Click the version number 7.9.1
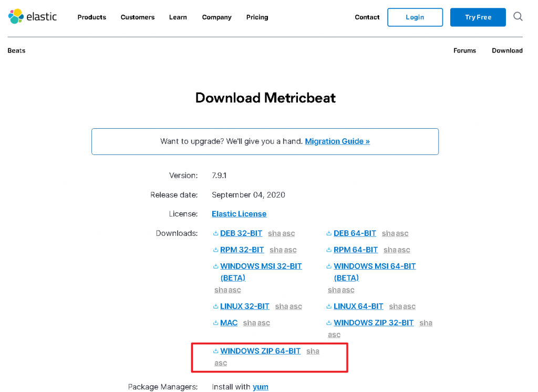The width and height of the screenshot is (538, 392). [x=219, y=176]
